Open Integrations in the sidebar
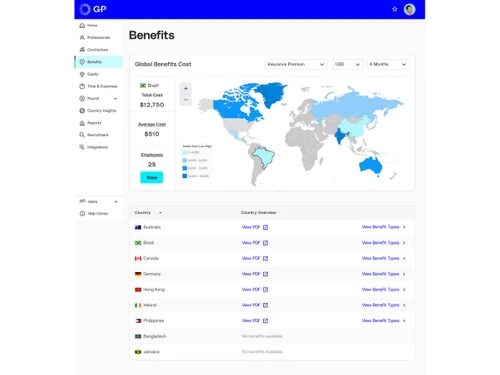The image size is (500, 375). click(x=97, y=147)
